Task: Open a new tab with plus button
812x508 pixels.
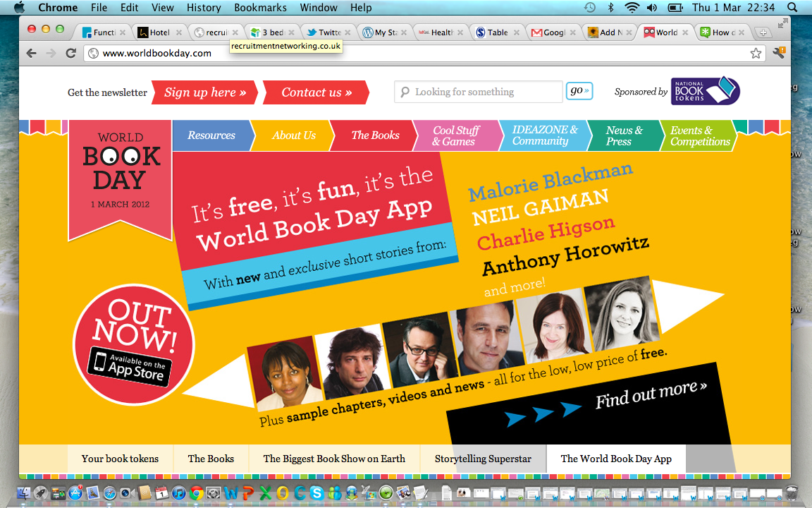Action: tap(763, 32)
